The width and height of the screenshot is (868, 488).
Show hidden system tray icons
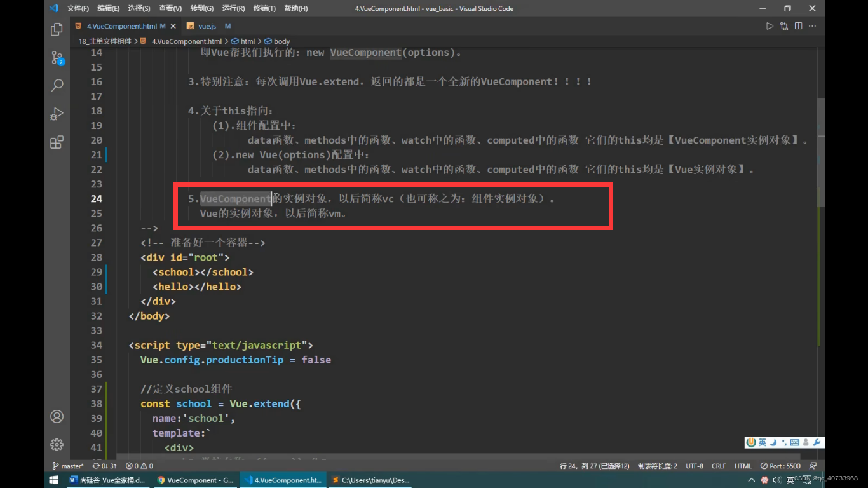tap(752, 480)
